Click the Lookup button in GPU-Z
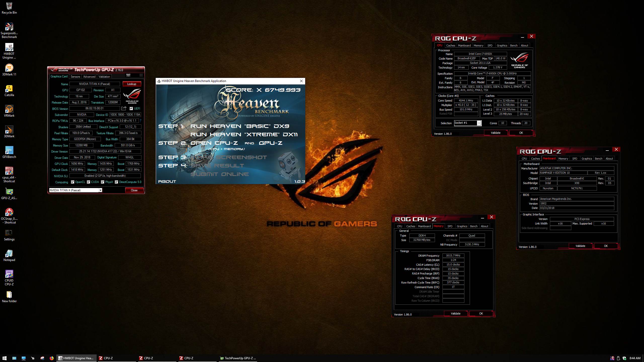This screenshot has width=644, height=362. pyautogui.click(x=132, y=84)
